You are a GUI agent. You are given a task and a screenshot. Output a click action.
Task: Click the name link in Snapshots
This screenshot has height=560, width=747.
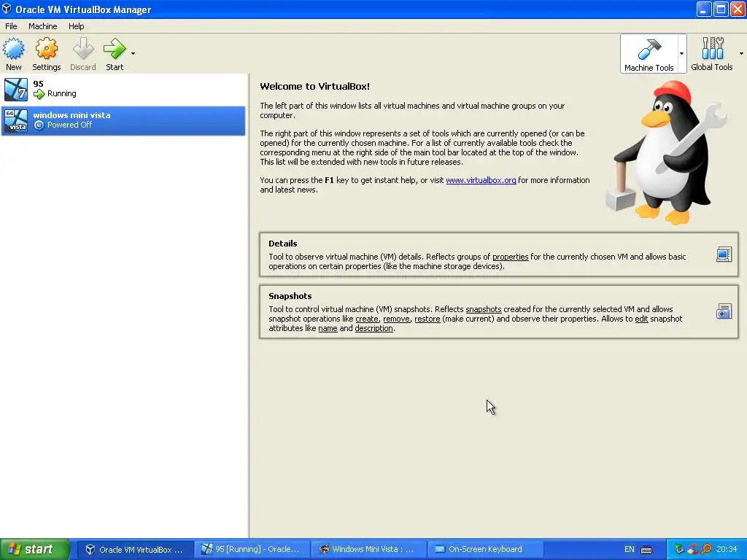328,328
